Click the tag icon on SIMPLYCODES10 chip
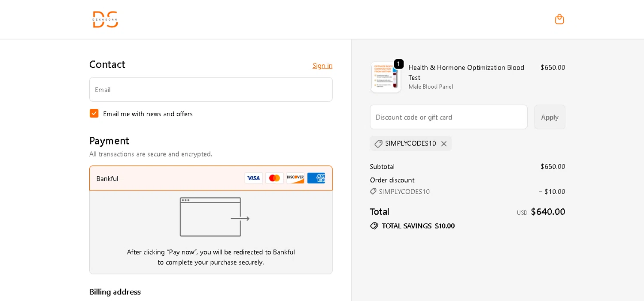This screenshot has height=301, width=644. point(378,144)
